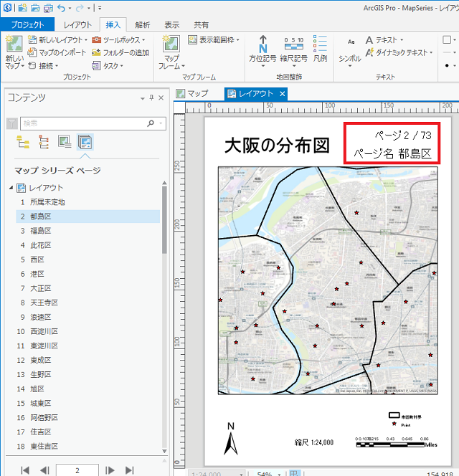Image resolution: width=459 pixels, height=476 pixels.
Task: Click New Project icon in quick access toolbar
Action: tap(22, 8)
